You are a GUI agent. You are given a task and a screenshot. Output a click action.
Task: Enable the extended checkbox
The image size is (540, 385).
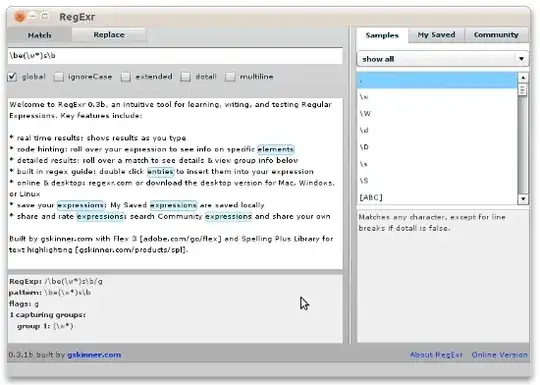126,77
